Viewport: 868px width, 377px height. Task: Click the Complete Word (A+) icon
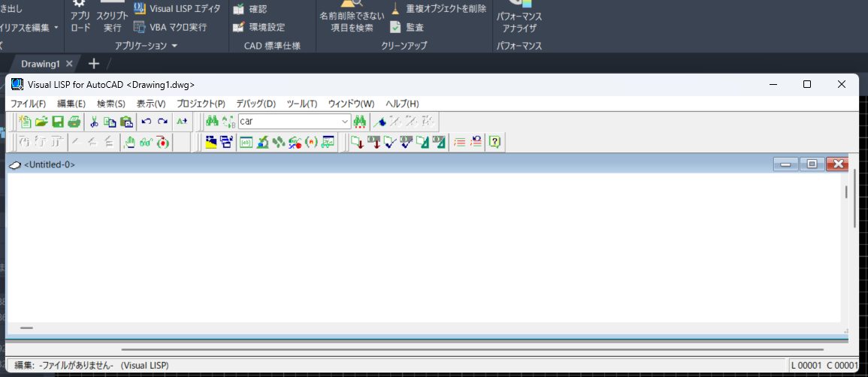pyautogui.click(x=182, y=121)
